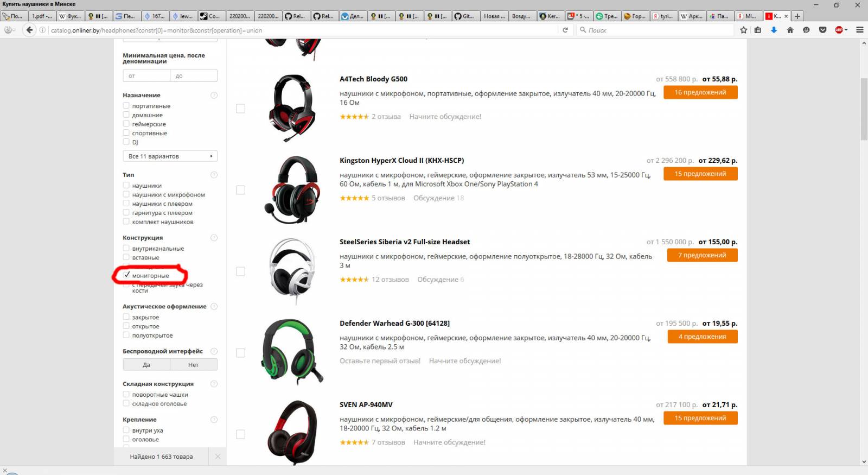Image resolution: width=868 pixels, height=475 pixels.
Task: Check the геймерские filter
Action: [x=126, y=124]
